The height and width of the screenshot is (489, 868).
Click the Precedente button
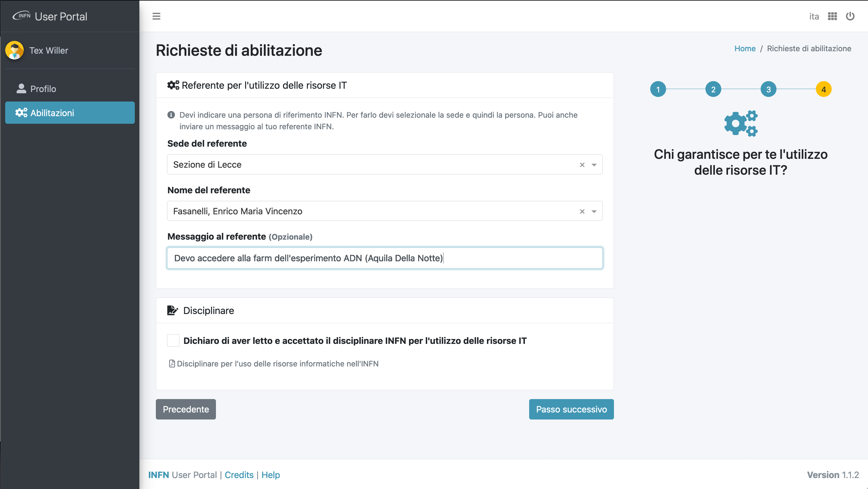click(x=186, y=409)
